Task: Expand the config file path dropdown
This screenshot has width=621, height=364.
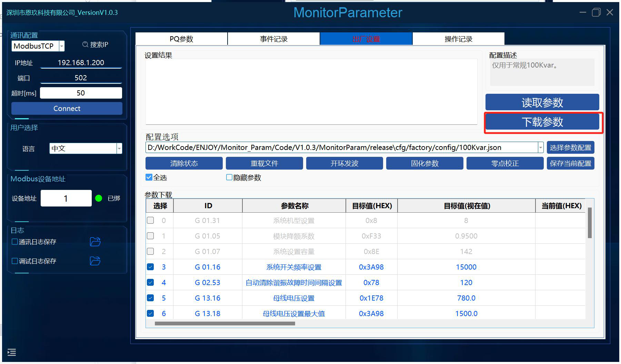Action: [540, 148]
